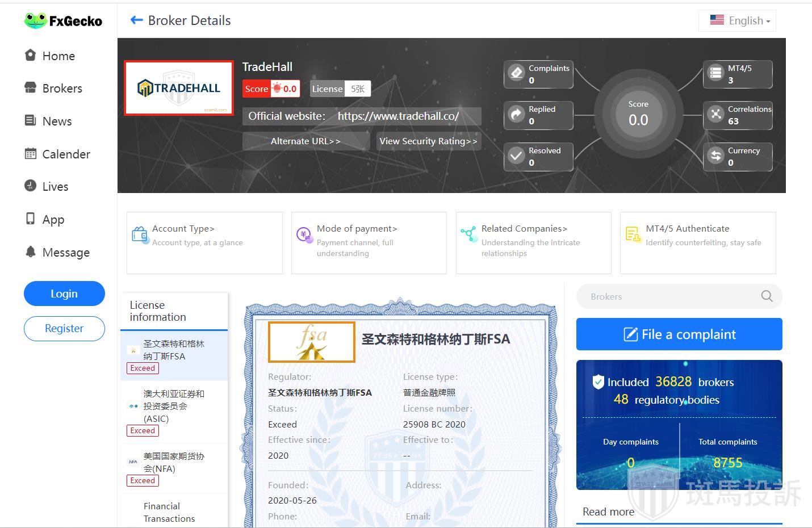
Task: Click the Correlations network icon
Action: click(715, 115)
